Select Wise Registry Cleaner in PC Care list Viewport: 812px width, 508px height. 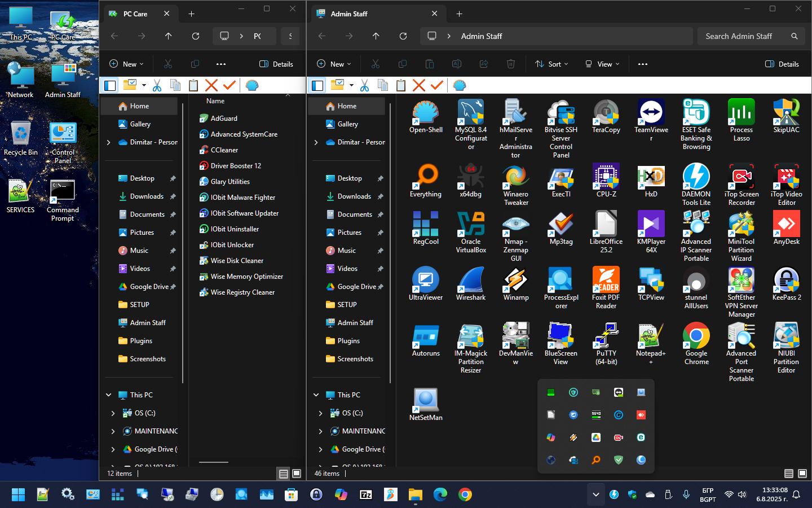click(242, 292)
